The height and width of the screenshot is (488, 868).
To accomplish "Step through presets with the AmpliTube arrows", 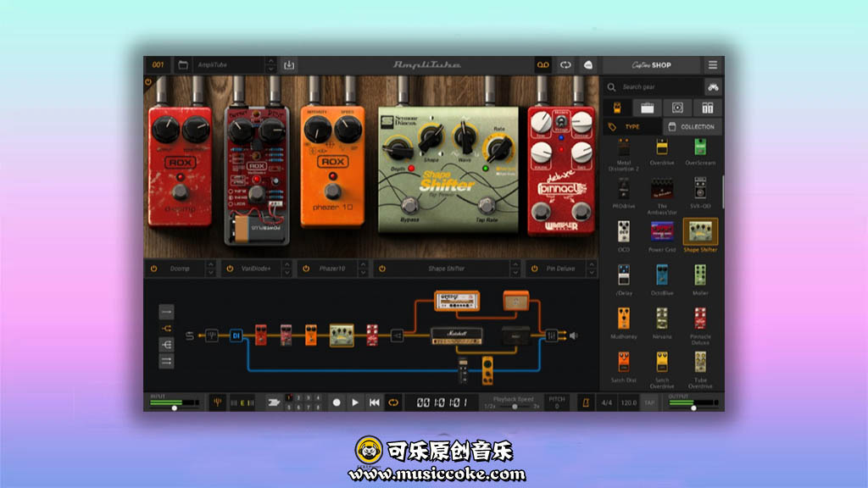I will pyautogui.click(x=270, y=65).
